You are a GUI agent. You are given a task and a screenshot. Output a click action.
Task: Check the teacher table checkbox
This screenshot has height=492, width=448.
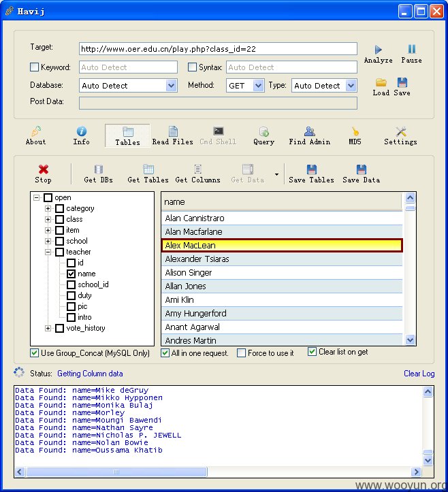tap(60, 252)
